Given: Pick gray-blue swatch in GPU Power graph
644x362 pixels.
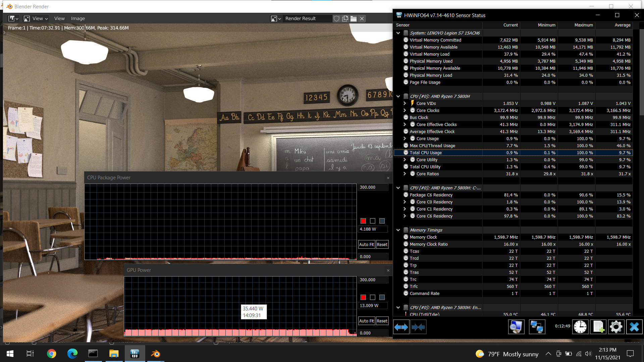Looking at the screenshot, I should [x=382, y=297].
